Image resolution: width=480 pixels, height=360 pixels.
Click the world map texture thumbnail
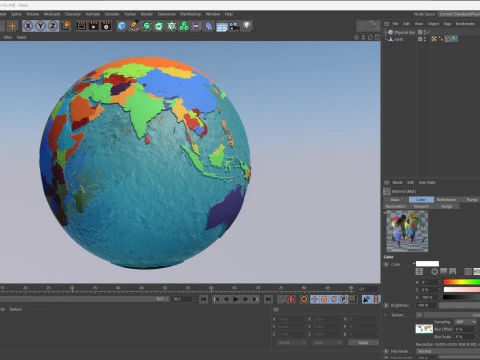(424, 329)
